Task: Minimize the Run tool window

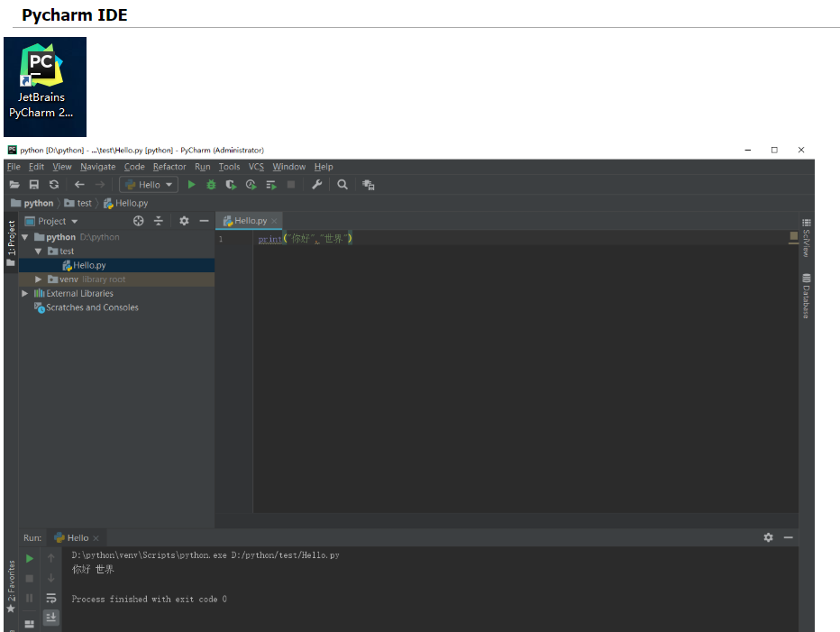Action: [788, 537]
